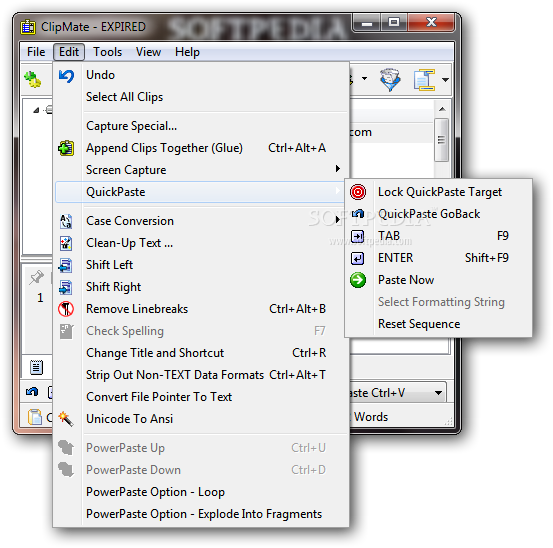Click the document layout toolbar icon

pyautogui.click(x=424, y=80)
